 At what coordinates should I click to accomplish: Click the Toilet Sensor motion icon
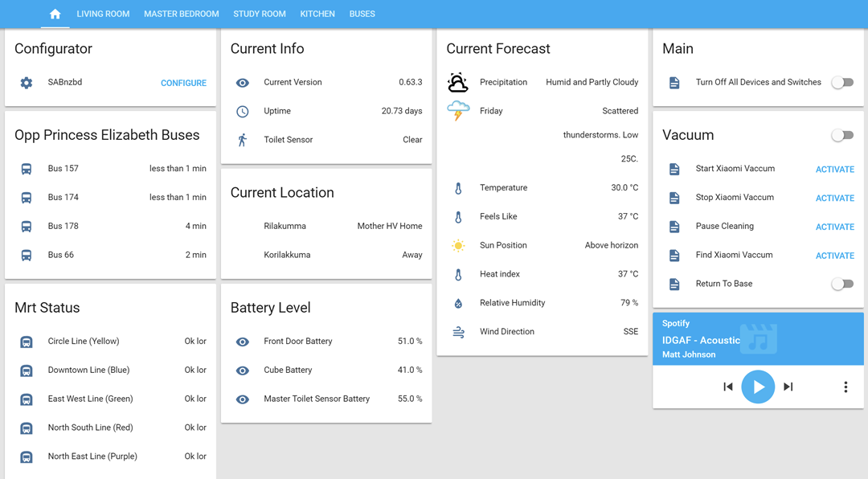(x=243, y=140)
